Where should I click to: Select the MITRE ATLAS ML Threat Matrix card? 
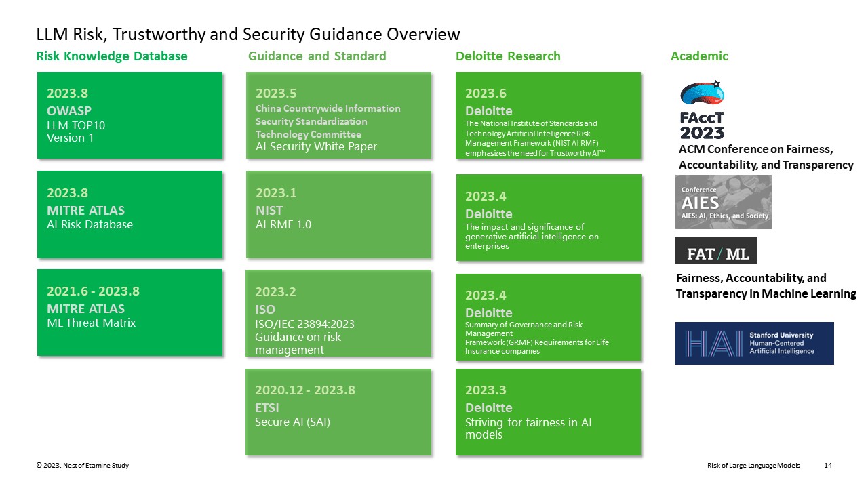pos(130,312)
